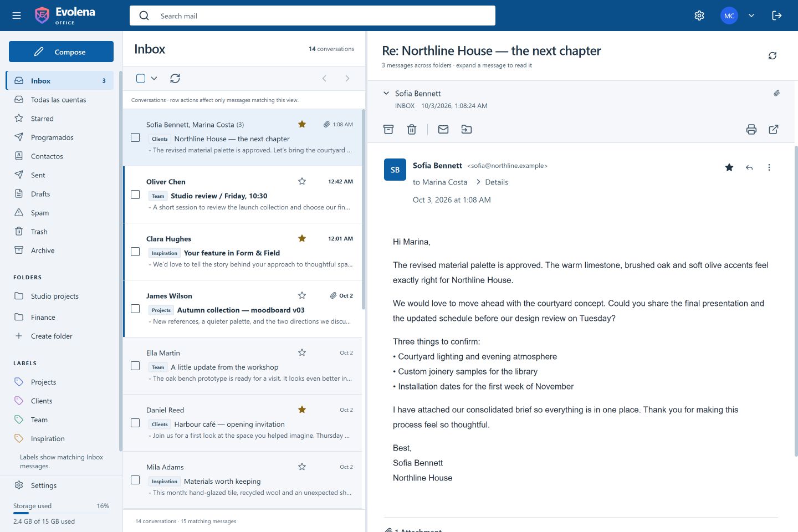
Task: Open the selection options dropdown arrow
Action: [x=154, y=79]
